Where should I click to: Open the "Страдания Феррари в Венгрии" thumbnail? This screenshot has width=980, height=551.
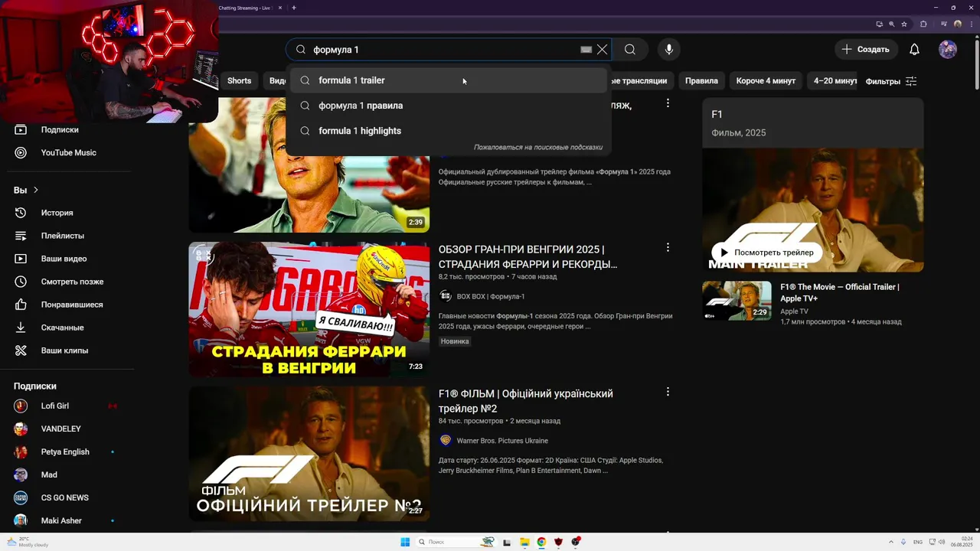tap(309, 309)
